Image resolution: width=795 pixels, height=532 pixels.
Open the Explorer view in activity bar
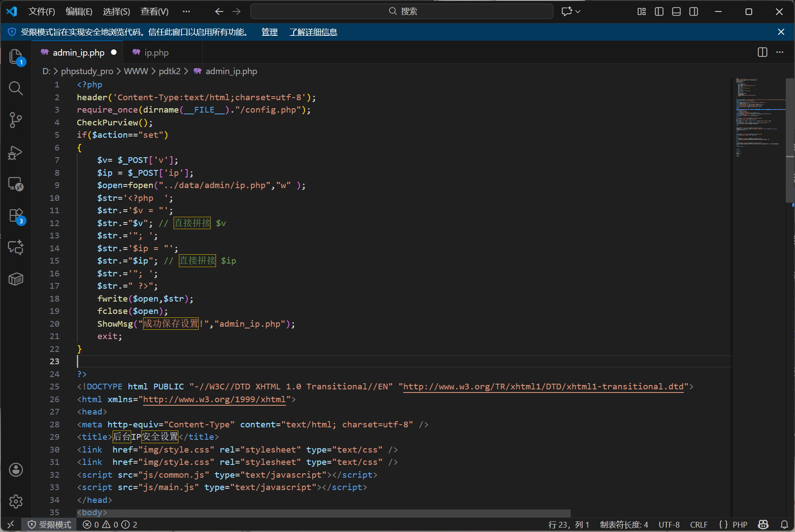(16, 57)
